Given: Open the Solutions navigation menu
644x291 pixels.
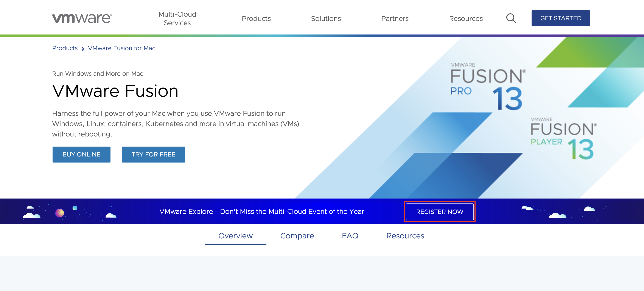Looking at the screenshot, I should point(326,19).
